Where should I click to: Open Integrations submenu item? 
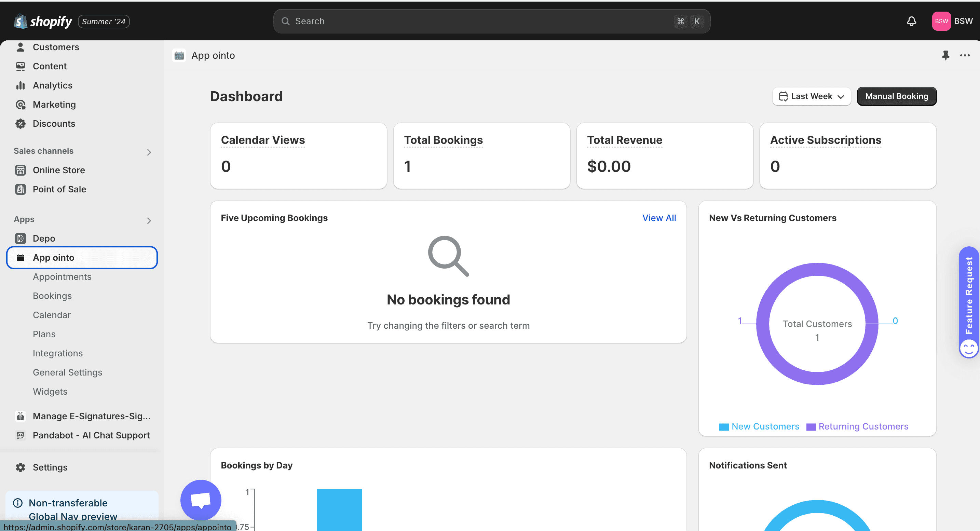coord(58,353)
